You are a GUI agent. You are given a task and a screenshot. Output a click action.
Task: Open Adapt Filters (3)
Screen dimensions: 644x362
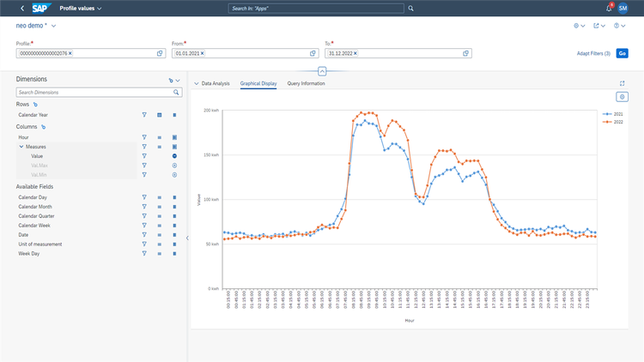[x=593, y=53]
